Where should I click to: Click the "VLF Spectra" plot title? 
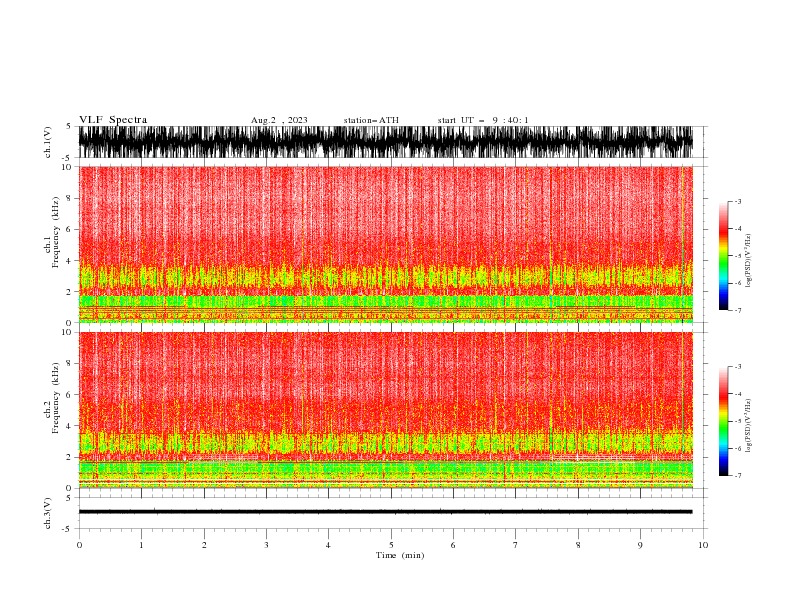(113, 120)
